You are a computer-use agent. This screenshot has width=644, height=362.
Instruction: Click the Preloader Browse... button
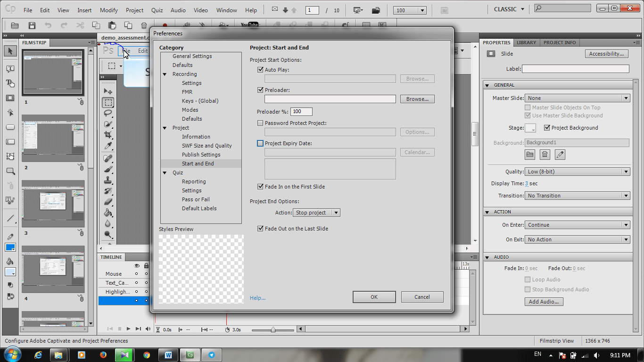click(x=417, y=99)
